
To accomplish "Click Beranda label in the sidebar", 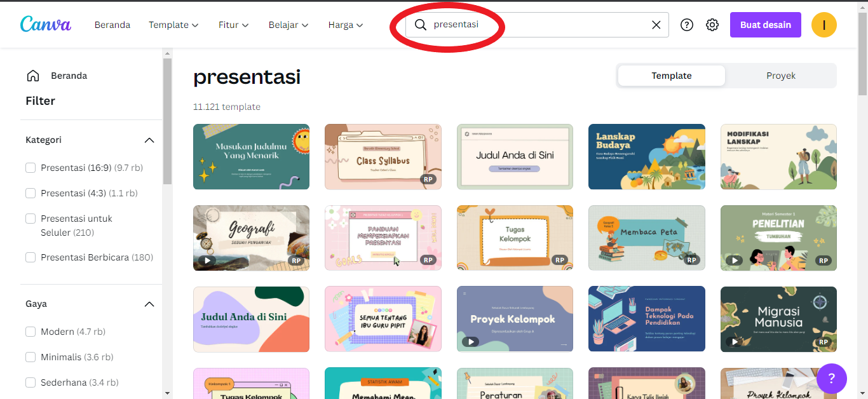I will click(x=69, y=76).
